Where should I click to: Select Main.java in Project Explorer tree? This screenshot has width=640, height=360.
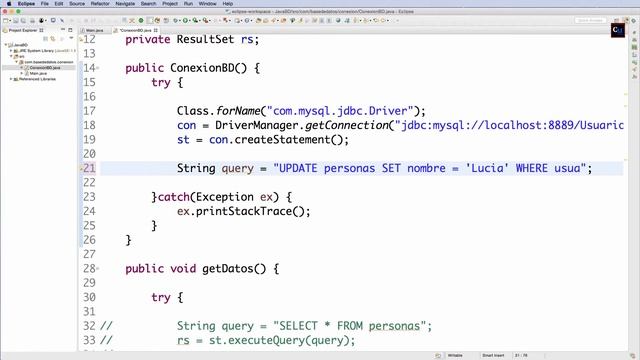(x=38, y=73)
